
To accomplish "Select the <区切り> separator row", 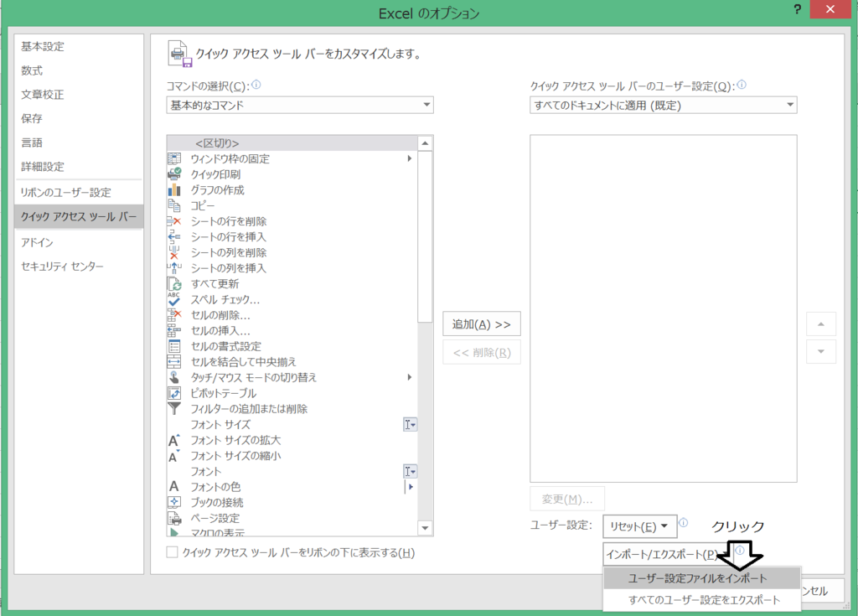I will [x=292, y=143].
